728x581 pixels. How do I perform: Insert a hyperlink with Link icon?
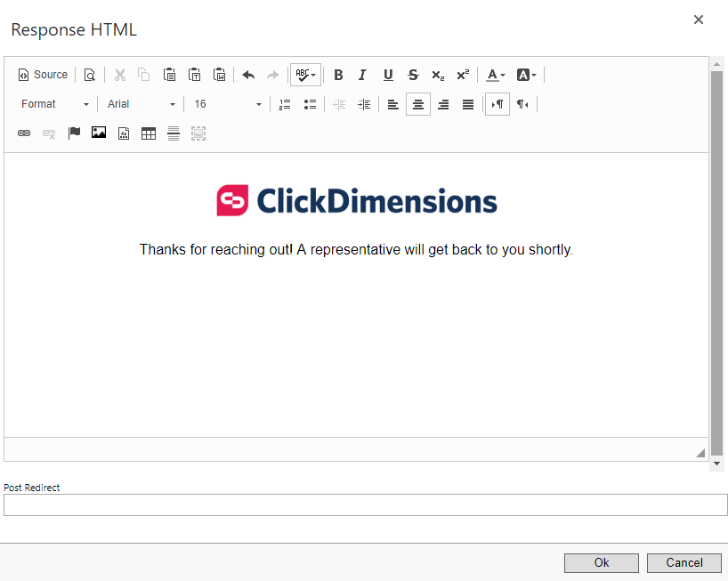click(x=24, y=133)
